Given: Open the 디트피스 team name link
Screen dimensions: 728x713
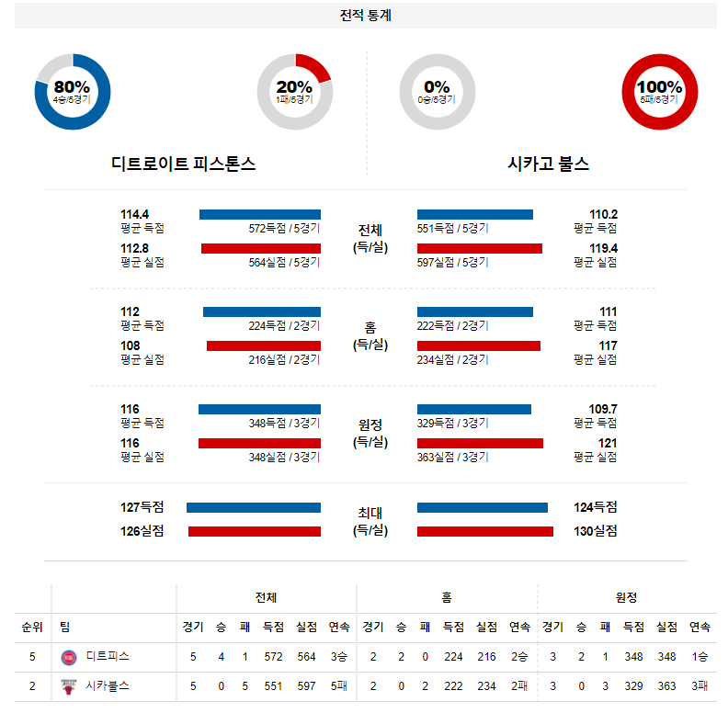Looking at the screenshot, I should (108, 656).
